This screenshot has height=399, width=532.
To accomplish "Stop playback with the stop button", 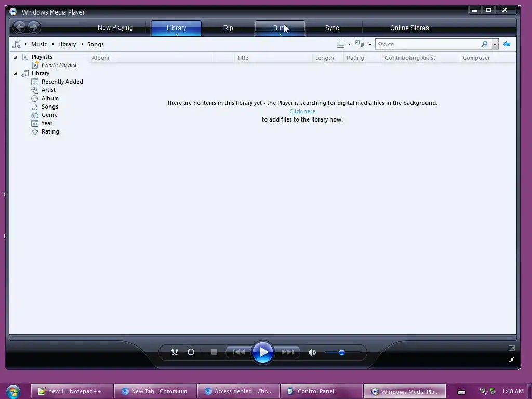I will [214, 352].
